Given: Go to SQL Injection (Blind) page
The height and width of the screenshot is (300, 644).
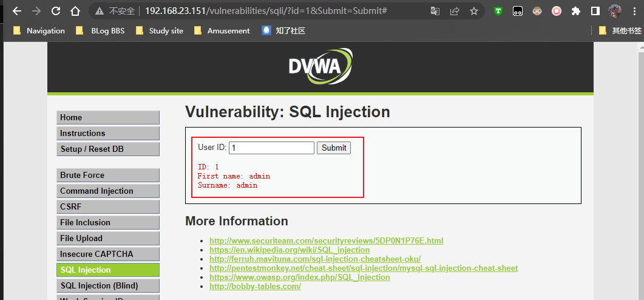Looking at the screenshot, I should click(x=108, y=285).
